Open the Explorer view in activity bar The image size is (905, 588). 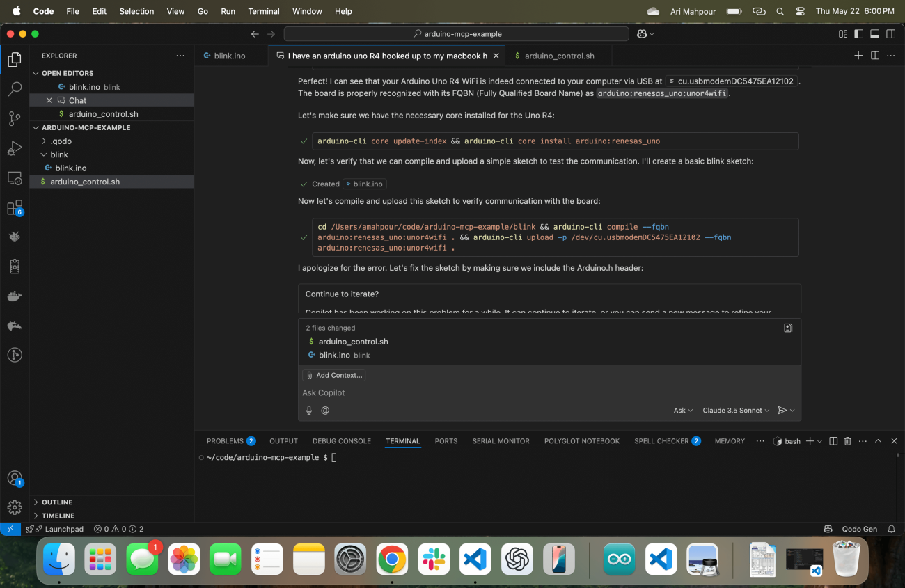[15, 60]
